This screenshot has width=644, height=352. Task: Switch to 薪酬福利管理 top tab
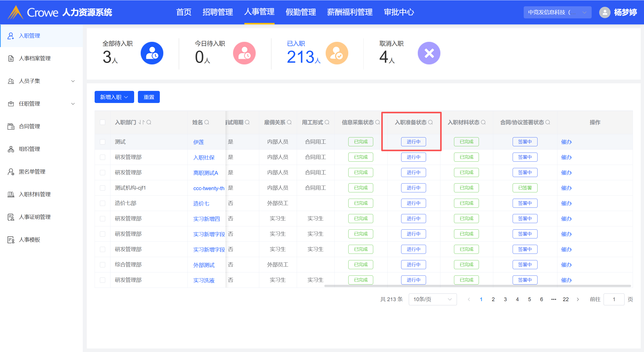[x=350, y=12]
